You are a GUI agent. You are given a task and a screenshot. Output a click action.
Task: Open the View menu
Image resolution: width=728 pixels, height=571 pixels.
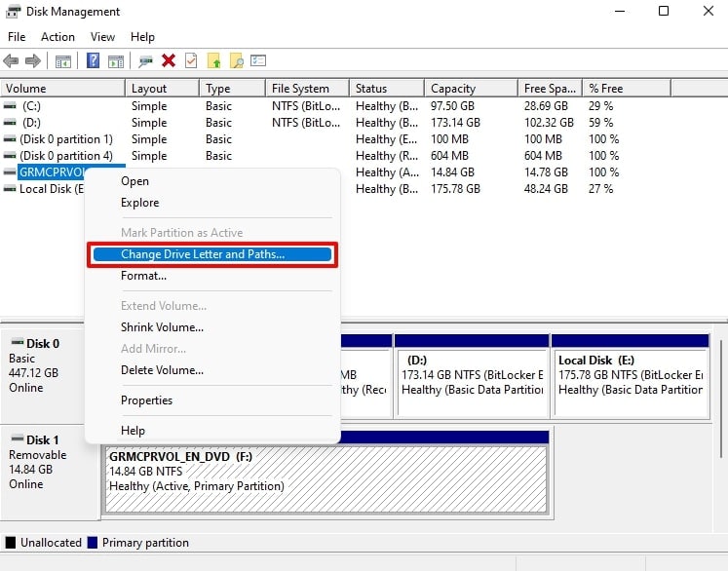point(102,37)
